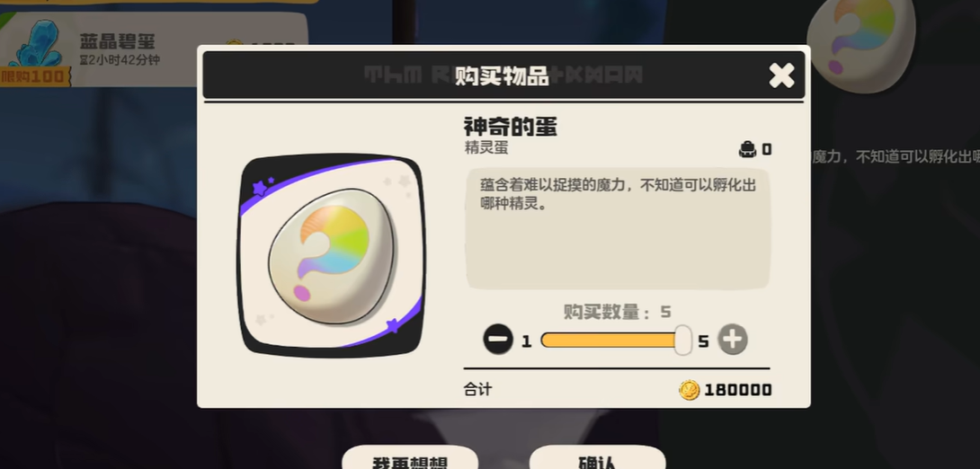
Task: Click the gold coin icon beside 180000
Action: tap(689, 390)
